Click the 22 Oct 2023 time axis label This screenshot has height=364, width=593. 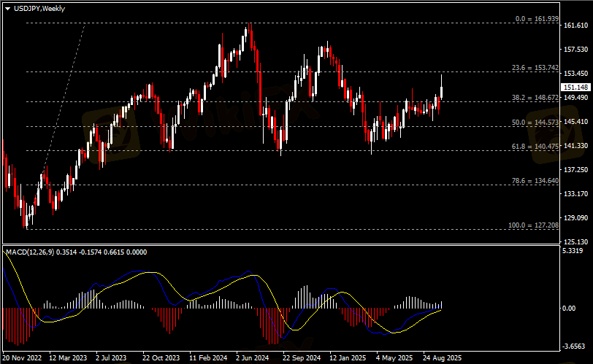(x=161, y=358)
